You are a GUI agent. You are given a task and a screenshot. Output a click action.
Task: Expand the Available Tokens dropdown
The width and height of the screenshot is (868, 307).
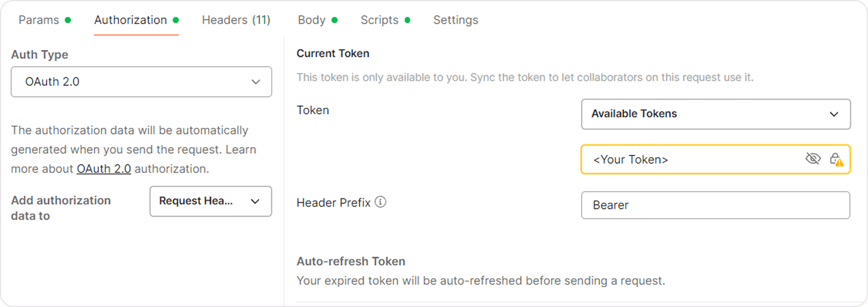(x=715, y=114)
